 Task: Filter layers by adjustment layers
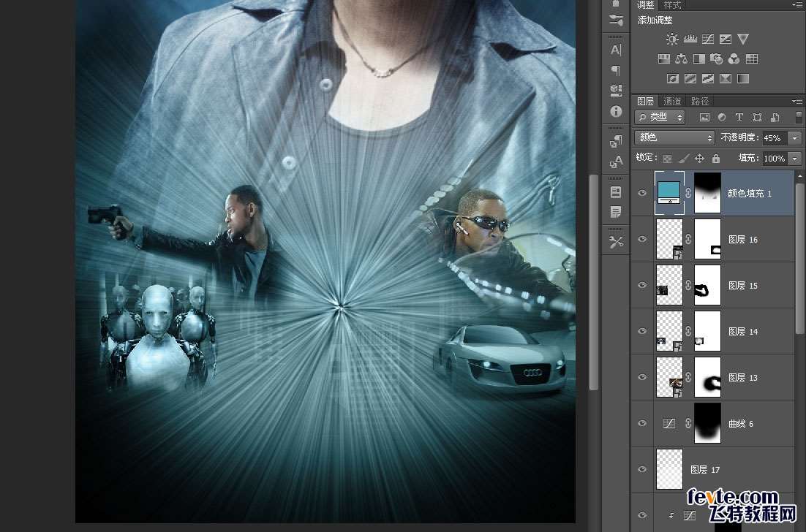click(722, 118)
